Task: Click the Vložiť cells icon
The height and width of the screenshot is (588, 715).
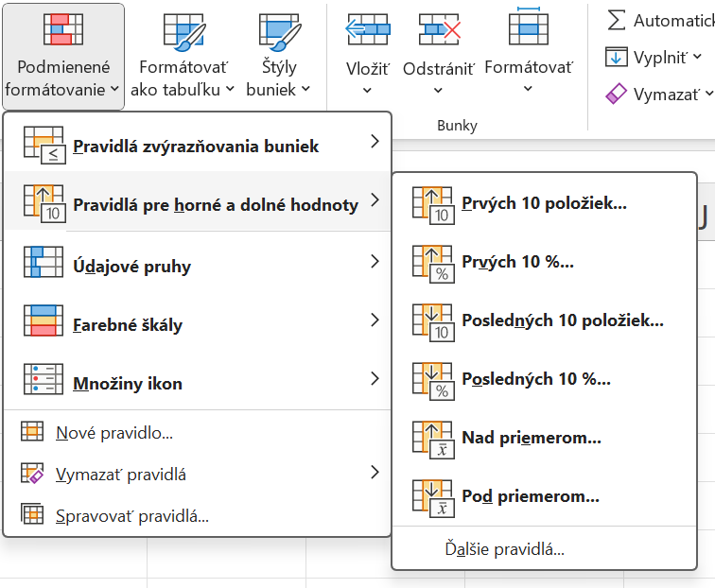Action: coord(368,29)
